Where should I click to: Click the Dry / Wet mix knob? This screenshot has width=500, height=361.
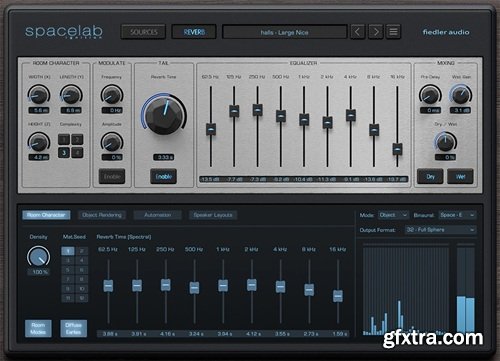(x=446, y=142)
